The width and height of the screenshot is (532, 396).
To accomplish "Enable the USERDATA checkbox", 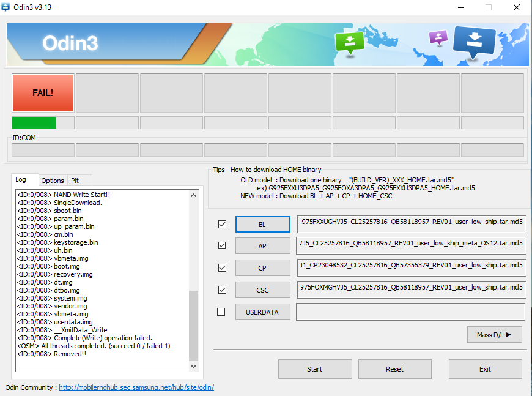I will [x=221, y=312].
